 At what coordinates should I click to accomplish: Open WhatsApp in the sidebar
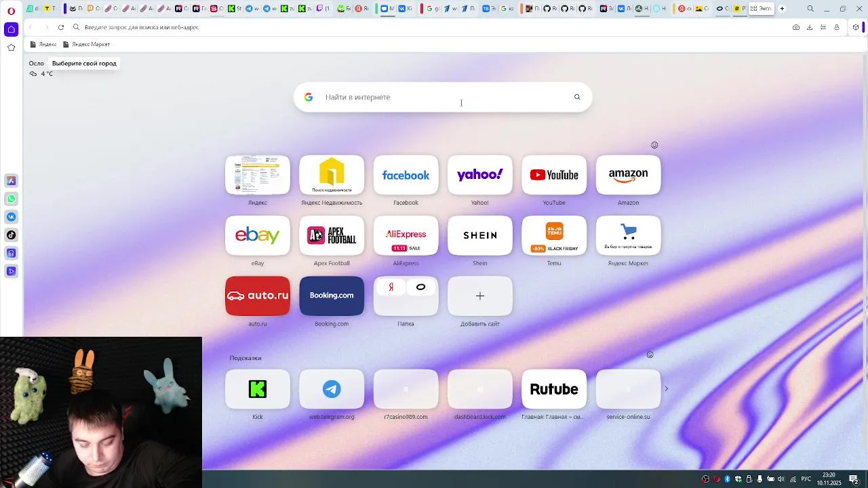click(x=11, y=199)
